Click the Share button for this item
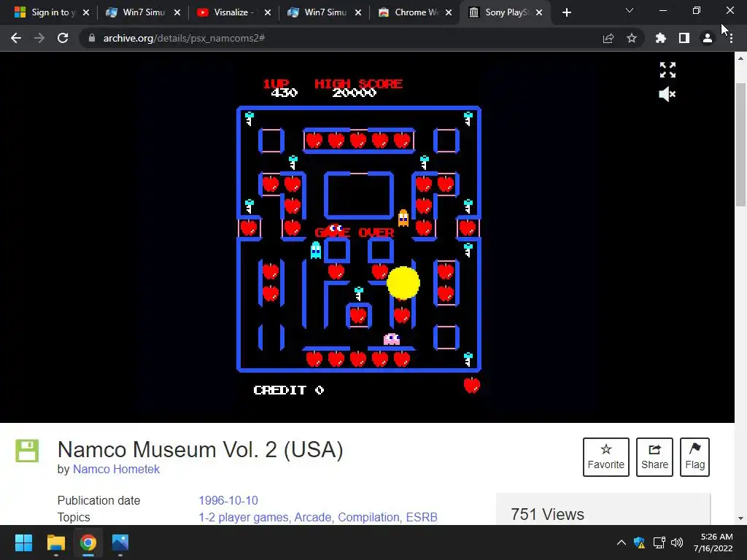The image size is (747, 560). (x=654, y=456)
